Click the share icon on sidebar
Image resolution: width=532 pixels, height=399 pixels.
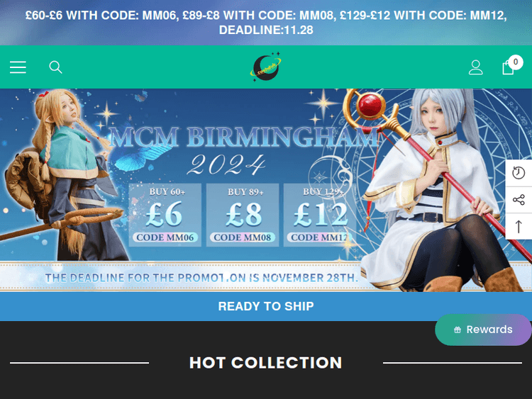(x=519, y=200)
